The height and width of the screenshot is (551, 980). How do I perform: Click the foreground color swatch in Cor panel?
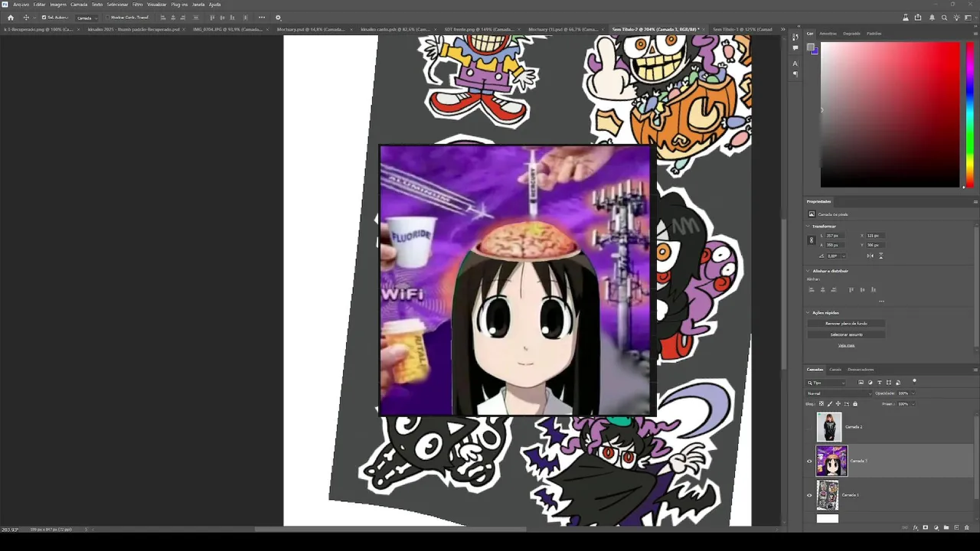point(811,48)
